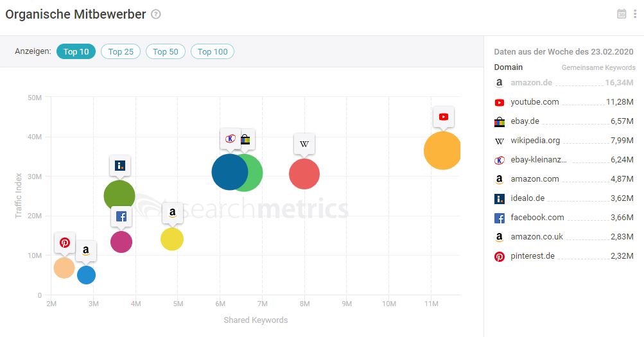Click the Amazon marker above yellow bubble
644x337 pixels.
point(173,212)
